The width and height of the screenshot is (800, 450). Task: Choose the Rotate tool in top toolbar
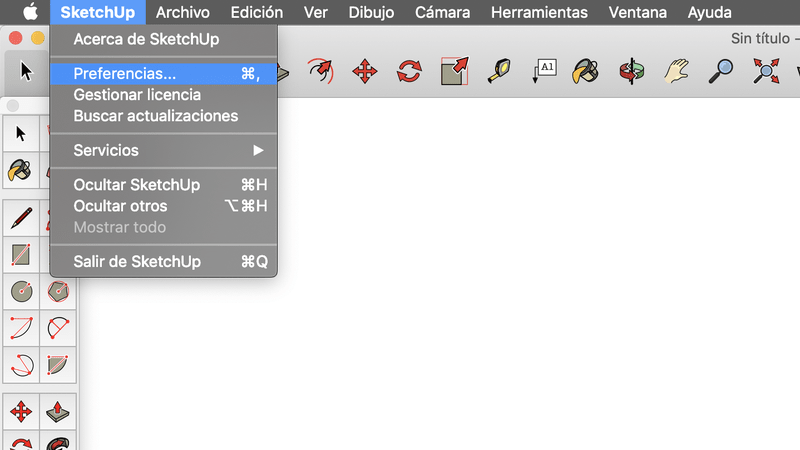[409, 71]
